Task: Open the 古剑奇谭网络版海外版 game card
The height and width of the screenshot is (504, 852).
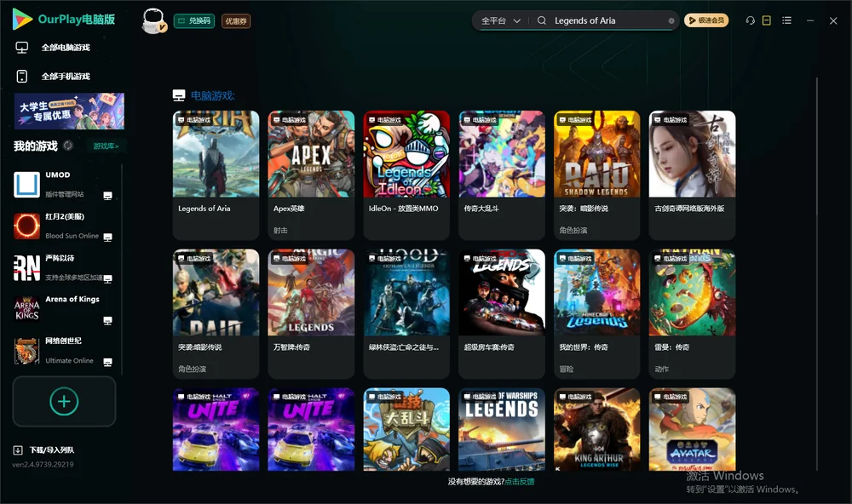Action: [x=692, y=175]
